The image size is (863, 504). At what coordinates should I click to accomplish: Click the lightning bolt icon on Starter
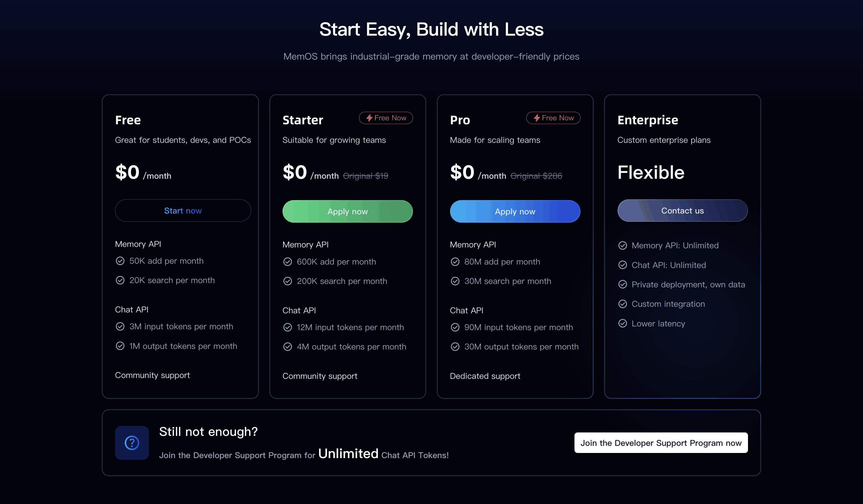[369, 118]
